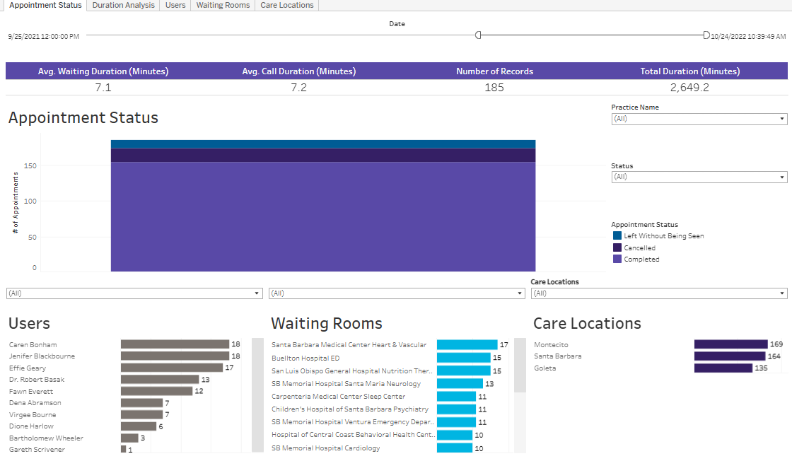Image resolution: width=792 pixels, height=462 pixels.
Task: Open the (All) dropdown above Waiting Rooms
Action: (x=396, y=293)
